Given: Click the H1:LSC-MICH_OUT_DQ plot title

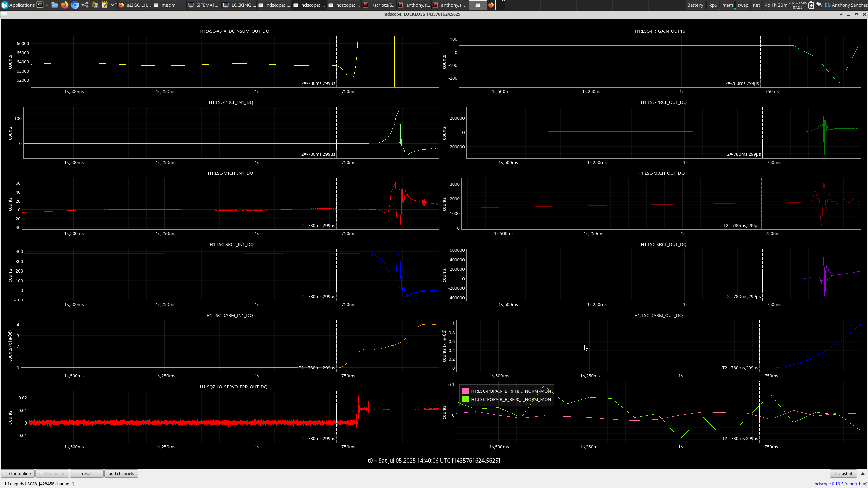Looking at the screenshot, I should tap(661, 173).
